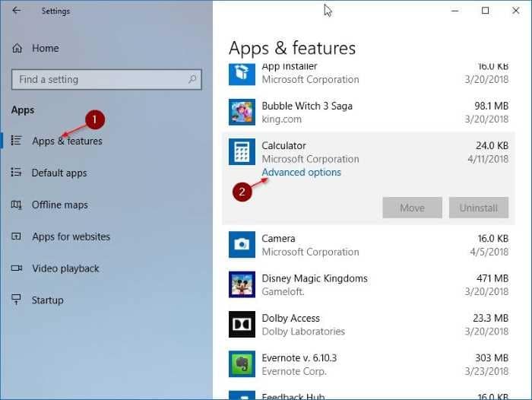The height and width of the screenshot is (400, 532).
Task: Click the Evernote elephant icon
Action: (x=242, y=364)
